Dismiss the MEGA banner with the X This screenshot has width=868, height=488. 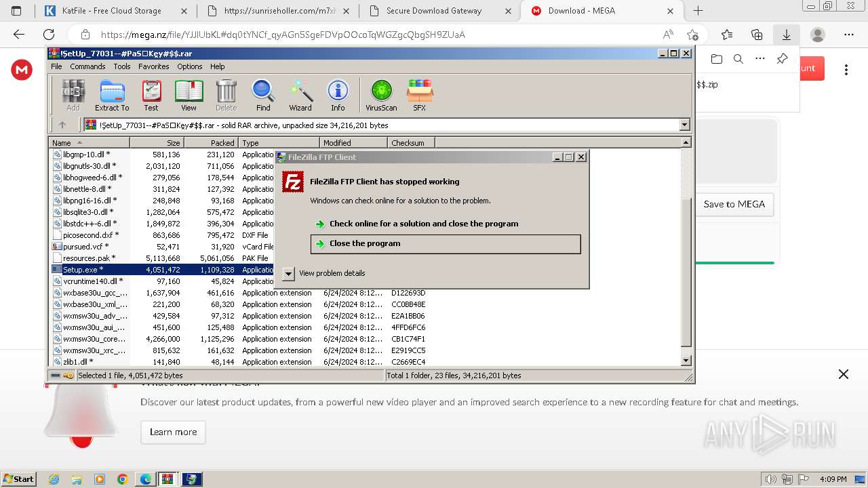coord(844,374)
